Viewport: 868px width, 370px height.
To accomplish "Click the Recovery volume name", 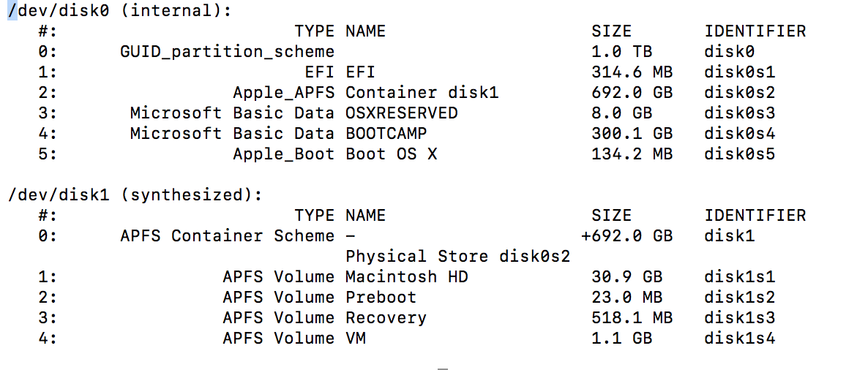I will click(x=386, y=318).
